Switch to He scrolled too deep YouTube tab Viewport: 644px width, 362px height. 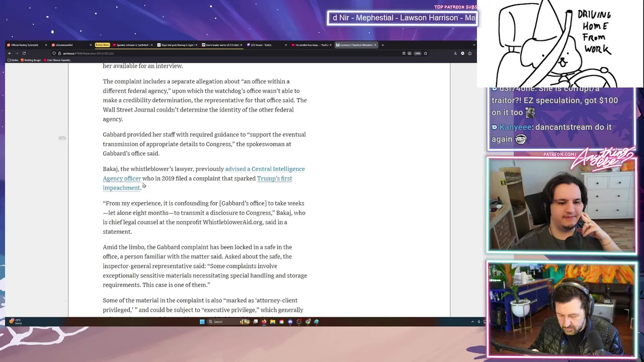coord(312,45)
